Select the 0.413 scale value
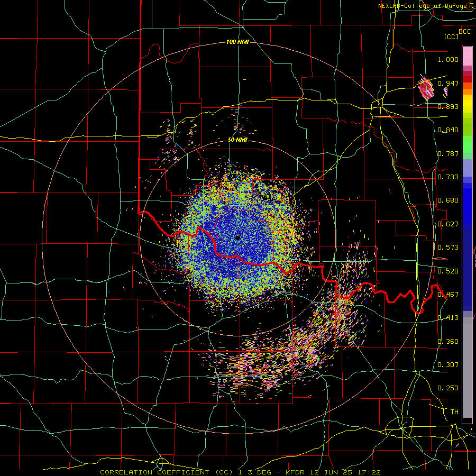 click(x=448, y=317)
